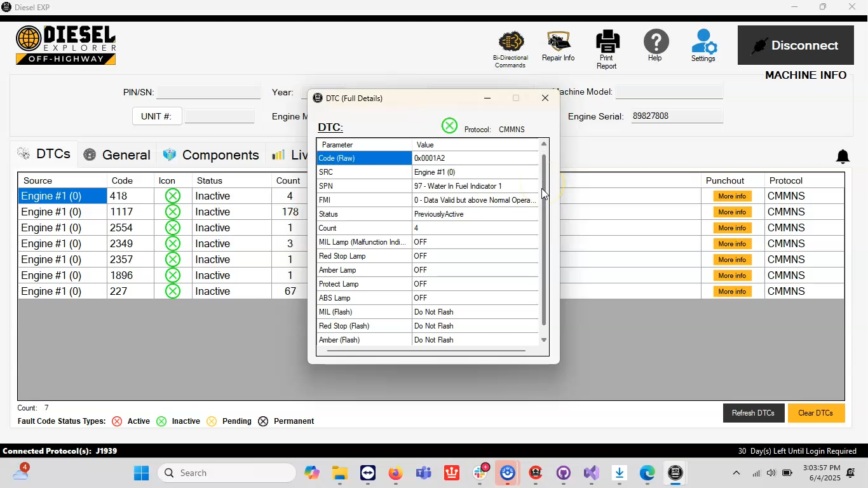Click the notification bell icon

pos(843,156)
